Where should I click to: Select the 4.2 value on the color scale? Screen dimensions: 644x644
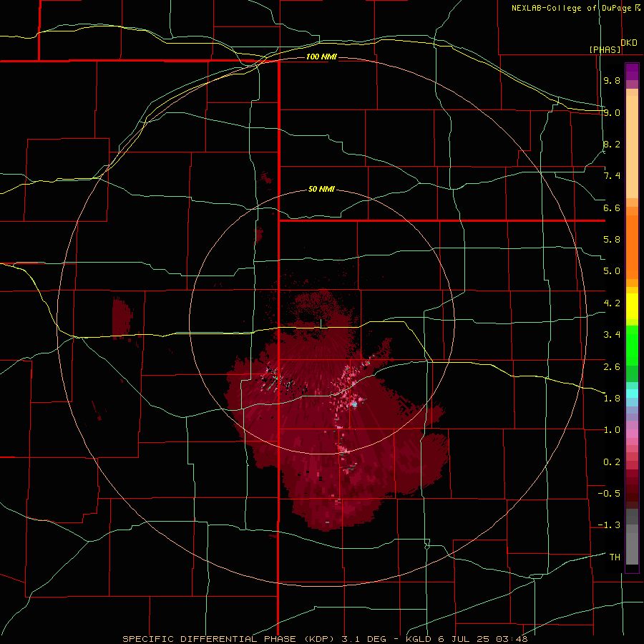click(612, 303)
